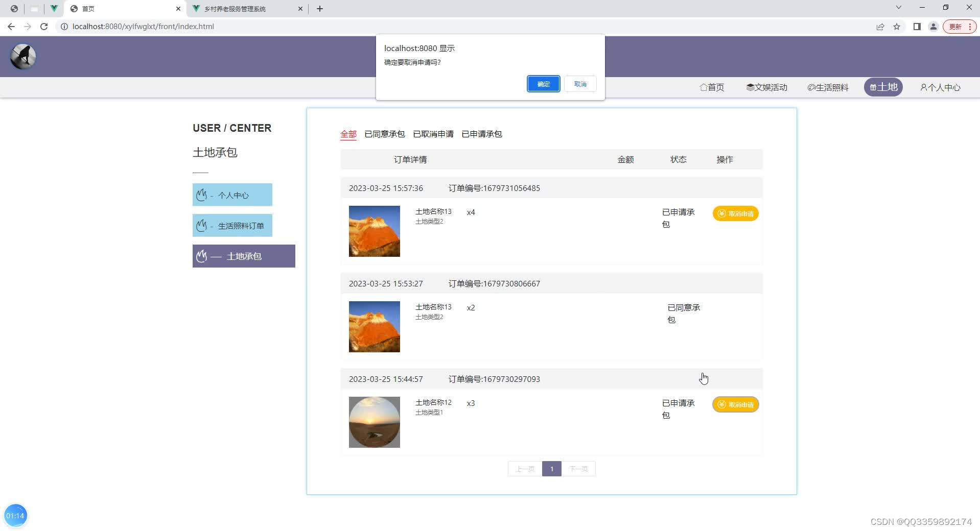The image size is (980, 531).
Task: Click the site logo avatar image
Action: tap(23, 56)
